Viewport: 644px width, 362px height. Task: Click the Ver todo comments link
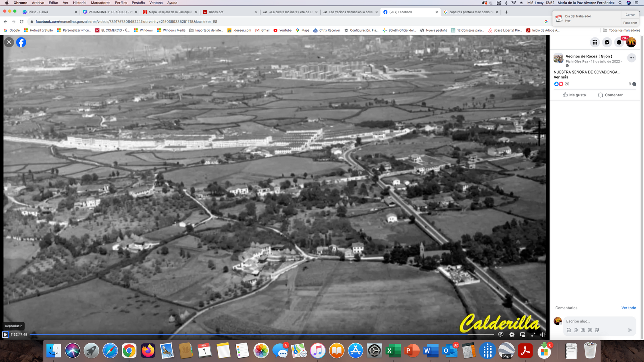click(629, 308)
